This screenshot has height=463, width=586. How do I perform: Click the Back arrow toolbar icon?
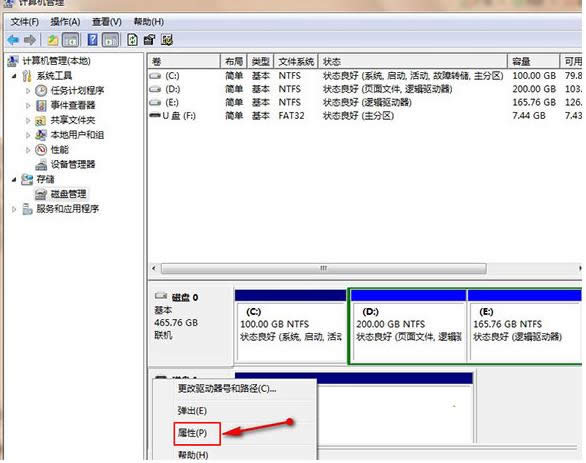pyautogui.click(x=13, y=40)
